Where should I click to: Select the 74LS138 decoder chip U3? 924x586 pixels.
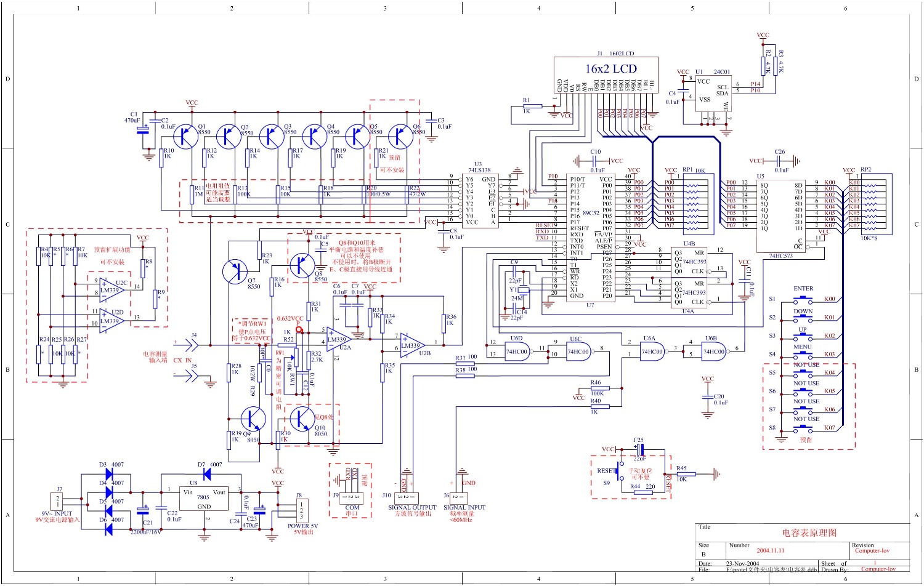click(x=480, y=201)
